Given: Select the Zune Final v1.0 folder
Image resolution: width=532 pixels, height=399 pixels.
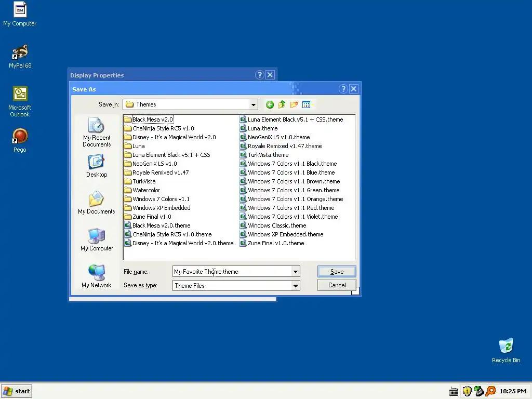Looking at the screenshot, I should (148, 217).
